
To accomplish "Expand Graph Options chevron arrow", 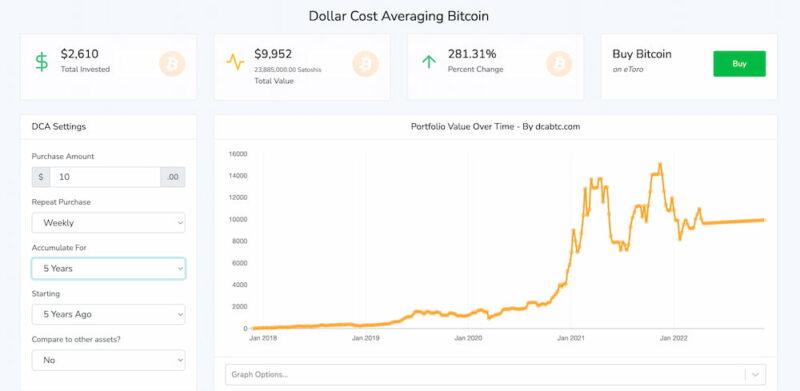I will click(756, 375).
